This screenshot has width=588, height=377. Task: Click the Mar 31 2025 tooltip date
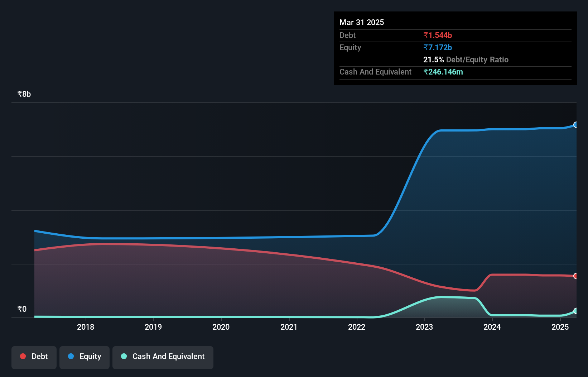[362, 22]
